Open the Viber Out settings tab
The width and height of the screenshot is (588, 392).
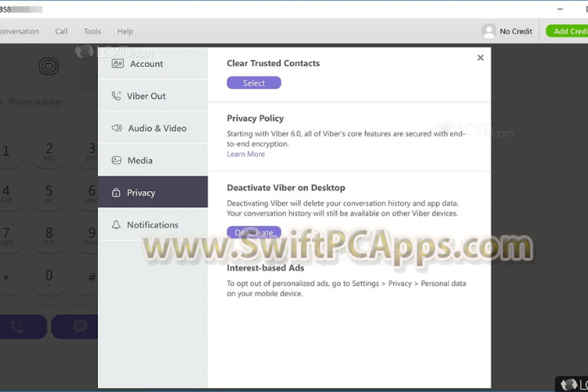click(x=153, y=96)
